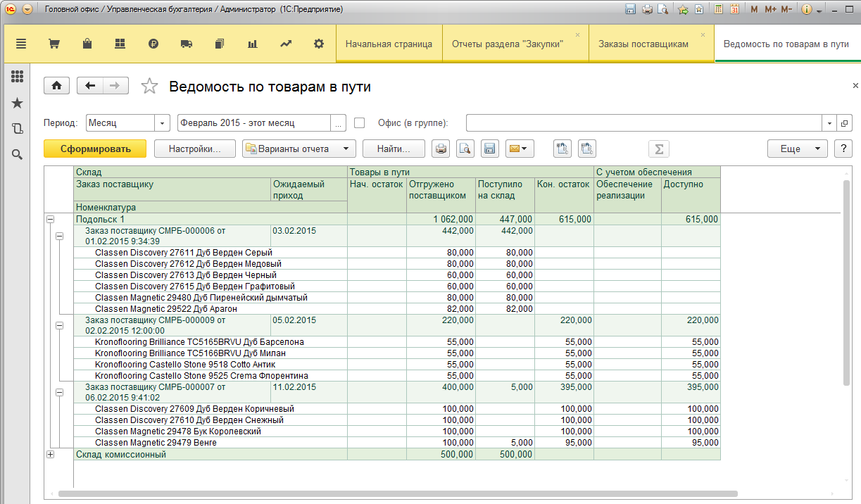Open the main menu hamburger icon
The image size is (861, 504).
coord(21,44)
